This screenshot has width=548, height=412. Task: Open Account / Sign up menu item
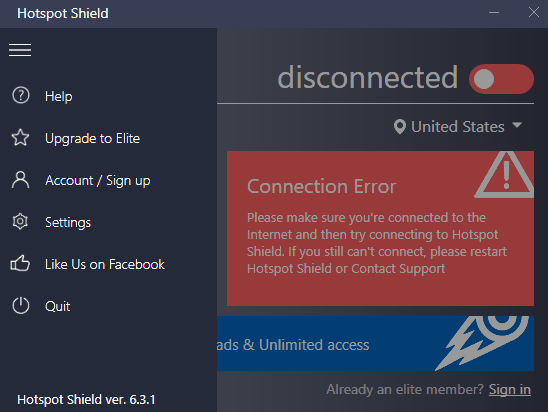coord(98,181)
